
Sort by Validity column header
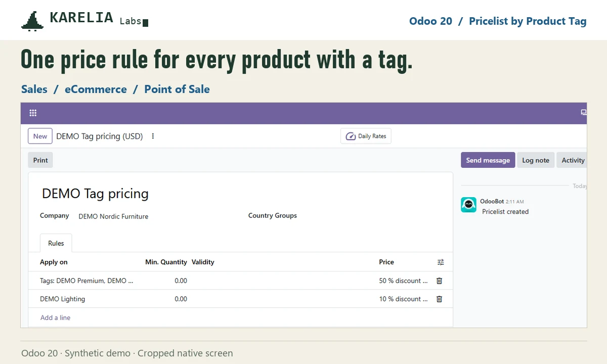click(x=203, y=262)
